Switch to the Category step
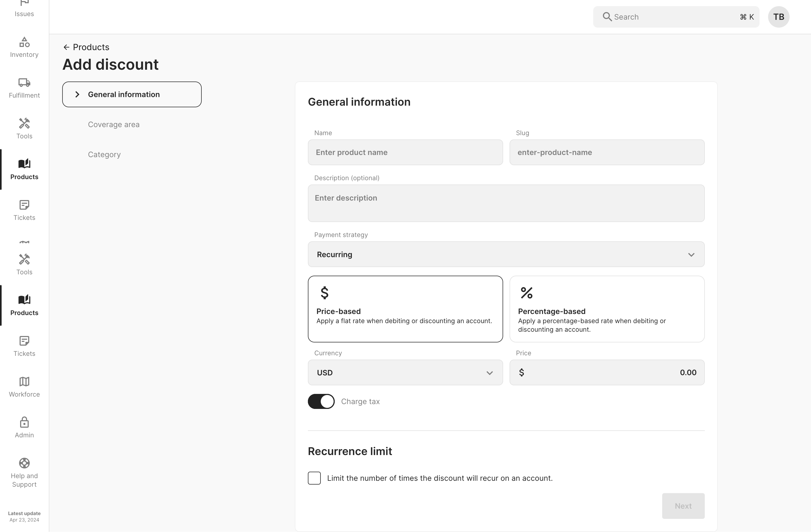 pos(104,154)
